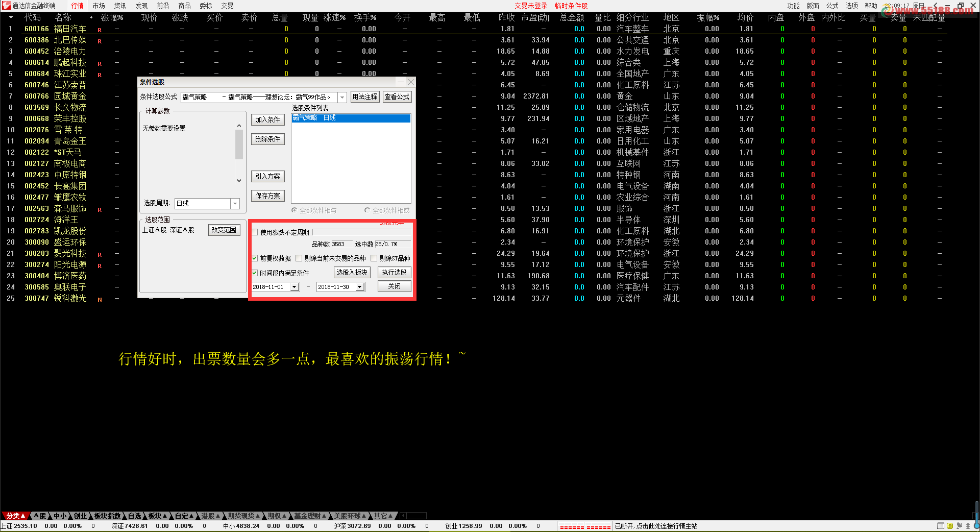Click the R marker beside 聚光科技
The width and height of the screenshot is (980, 532).
click(x=100, y=255)
